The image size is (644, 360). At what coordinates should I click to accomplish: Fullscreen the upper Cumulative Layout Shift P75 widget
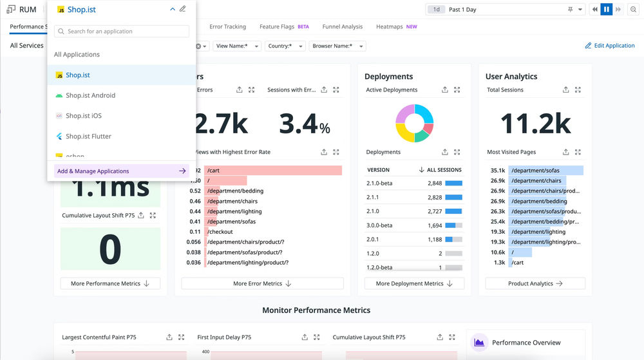tap(153, 215)
